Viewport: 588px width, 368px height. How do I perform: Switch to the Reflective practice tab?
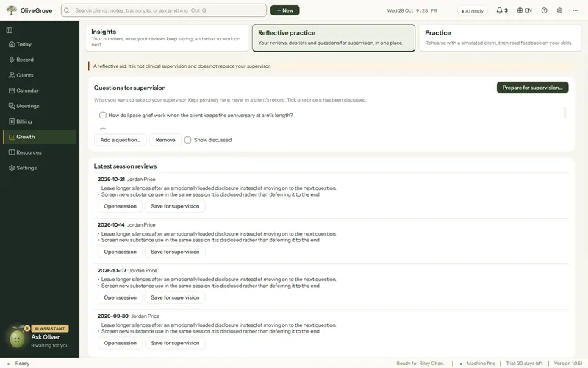click(334, 38)
